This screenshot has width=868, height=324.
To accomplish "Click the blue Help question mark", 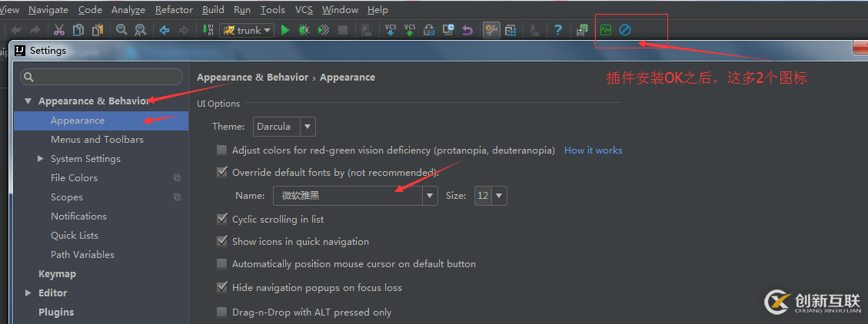I will click(x=558, y=30).
